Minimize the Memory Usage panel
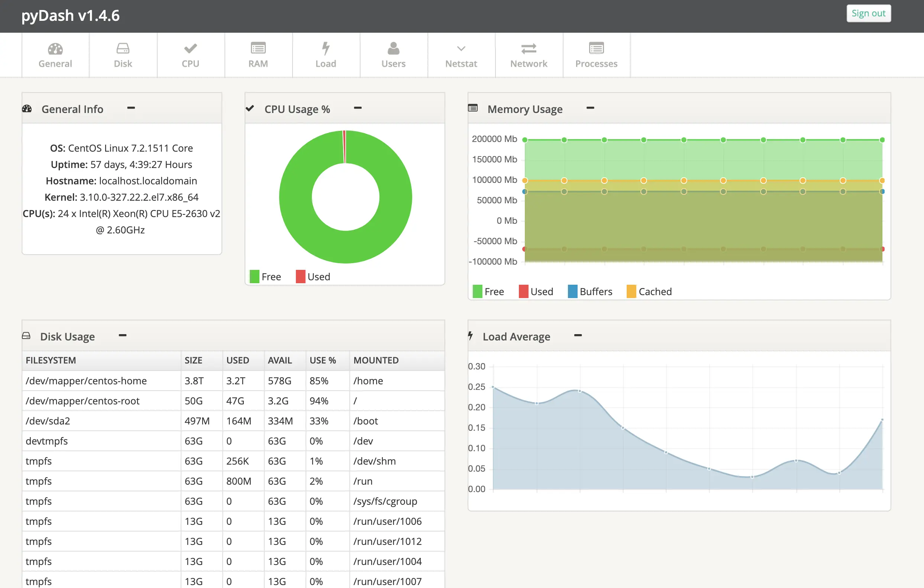This screenshot has width=924, height=588. [x=590, y=108]
